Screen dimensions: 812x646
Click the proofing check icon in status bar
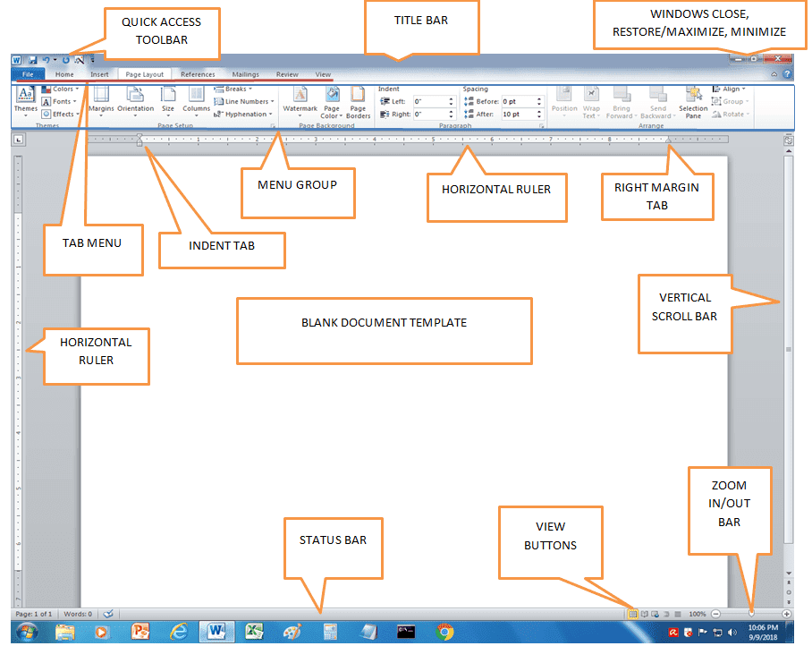(x=108, y=614)
